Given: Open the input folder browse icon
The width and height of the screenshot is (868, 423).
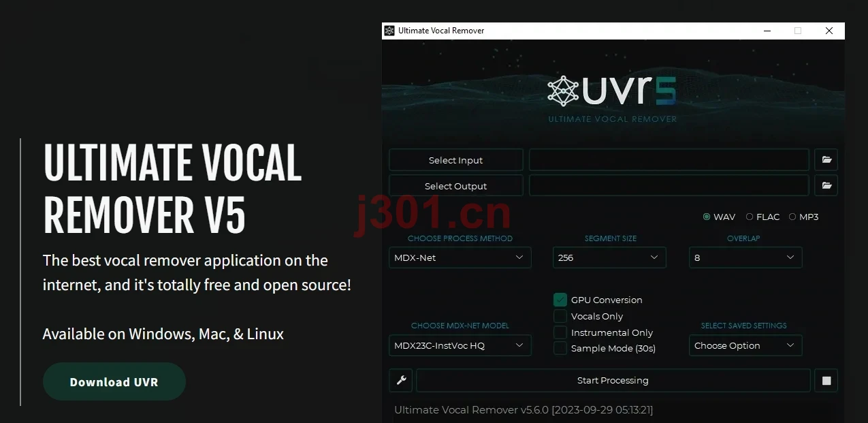Looking at the screenshot, I should point(826,160).
